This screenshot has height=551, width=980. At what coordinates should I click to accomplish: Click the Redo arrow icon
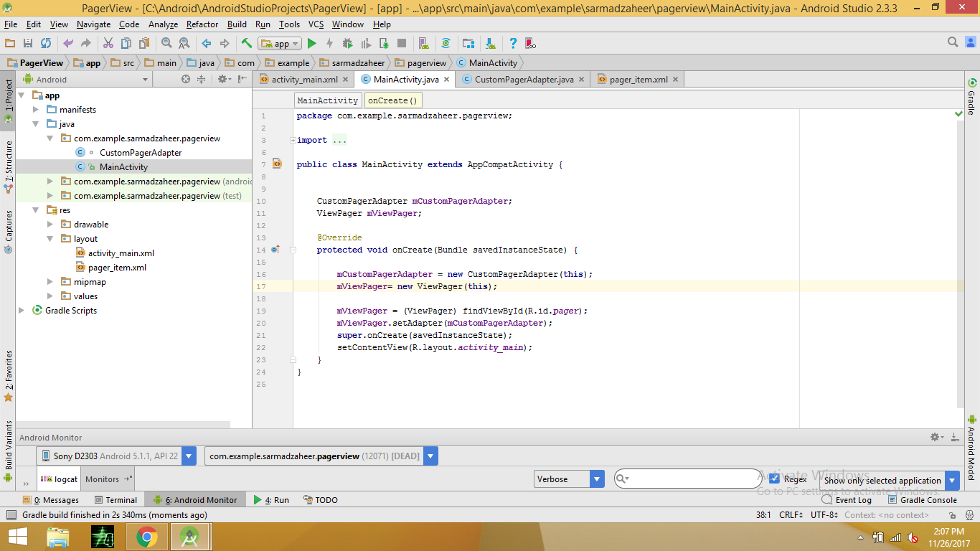pos(86,44)
